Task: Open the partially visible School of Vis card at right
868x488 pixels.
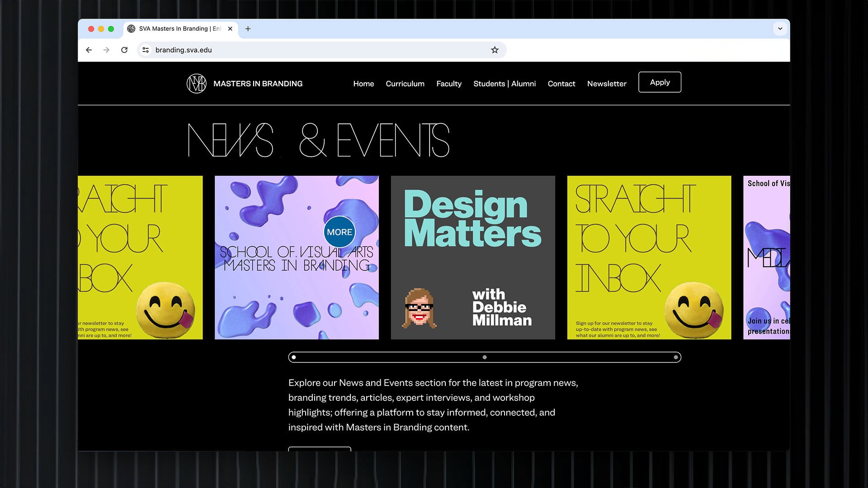Action: (x=767, y=258)
